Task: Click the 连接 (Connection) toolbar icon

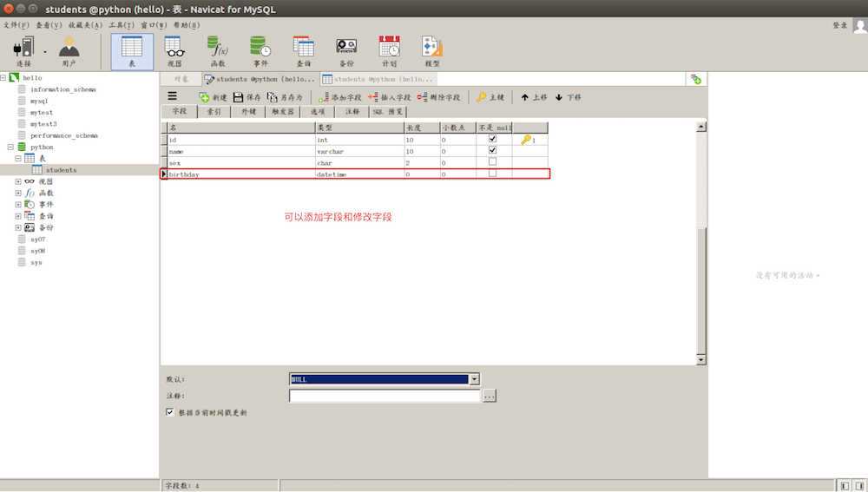Action: [x=23, y=50]
